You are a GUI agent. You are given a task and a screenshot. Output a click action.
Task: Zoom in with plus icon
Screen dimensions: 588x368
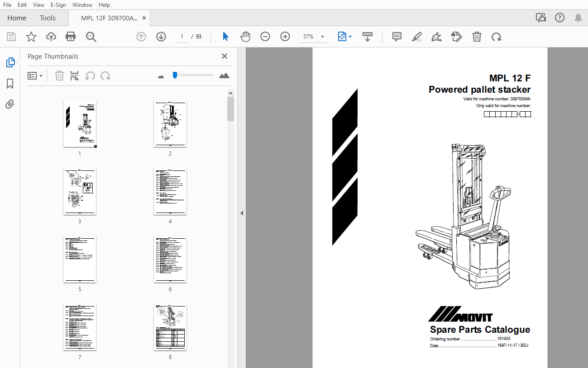285,37
